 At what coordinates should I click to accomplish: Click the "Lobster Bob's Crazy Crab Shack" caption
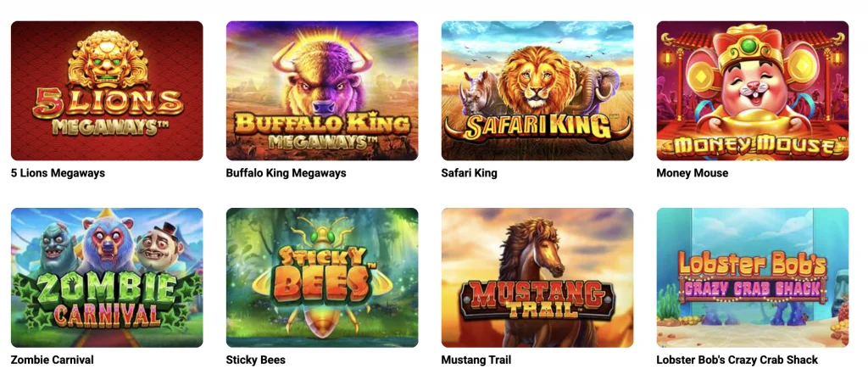click(x=737, y=360)
